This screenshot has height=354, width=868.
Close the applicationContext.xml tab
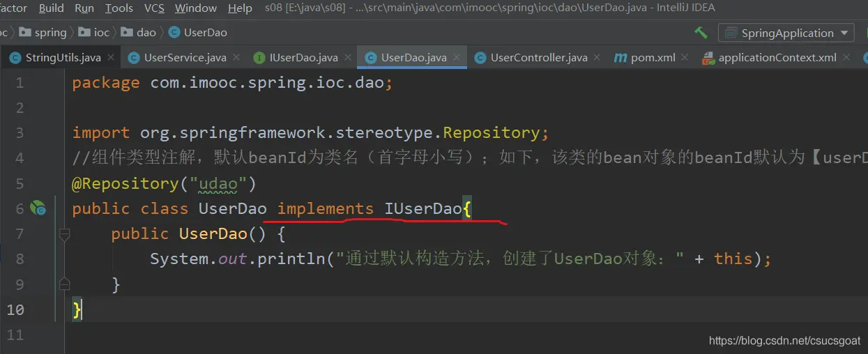[x=846, y=58]
